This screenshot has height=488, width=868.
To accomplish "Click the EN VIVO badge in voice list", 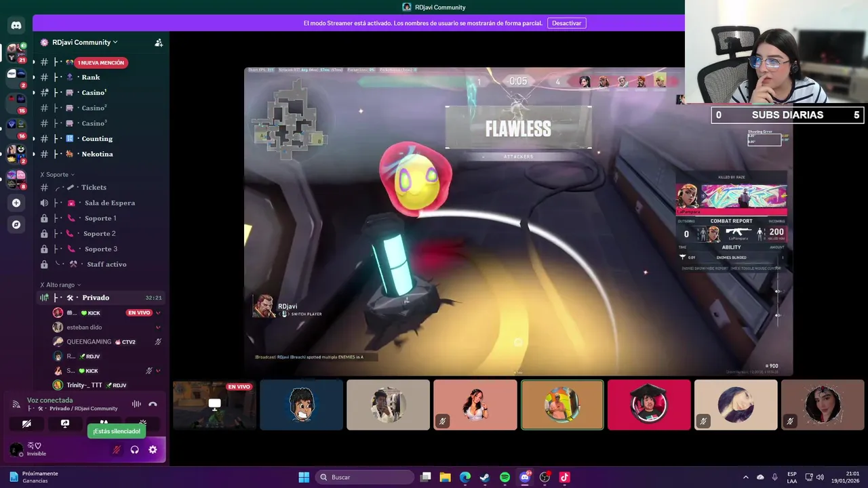I will [138, 312].
